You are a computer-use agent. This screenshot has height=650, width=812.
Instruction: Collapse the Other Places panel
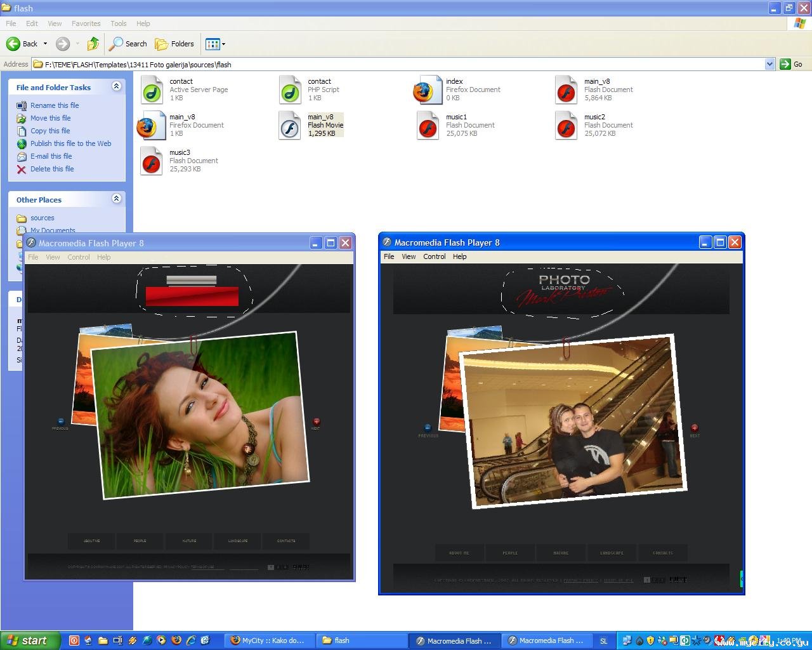click(x=116, y=199)
